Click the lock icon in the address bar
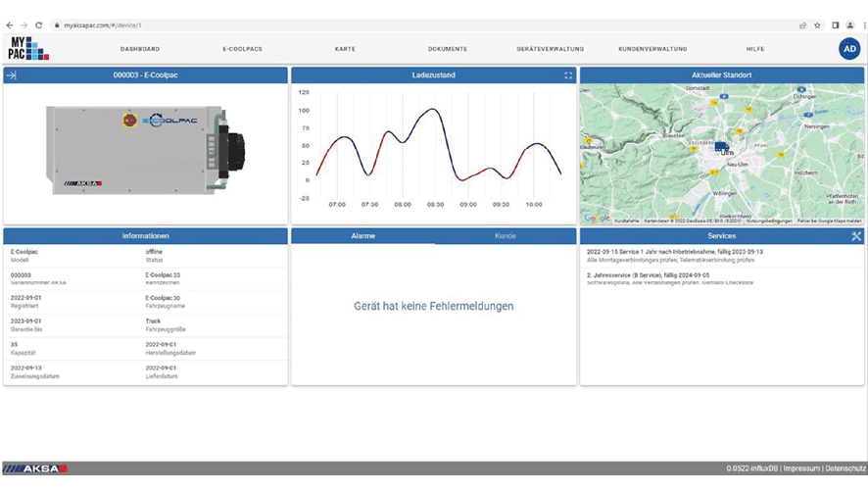 coord(57,25)
